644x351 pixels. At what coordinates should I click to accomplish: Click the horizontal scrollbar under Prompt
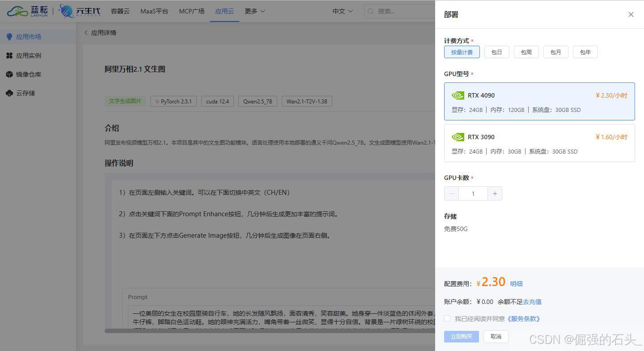coord(270,331)
